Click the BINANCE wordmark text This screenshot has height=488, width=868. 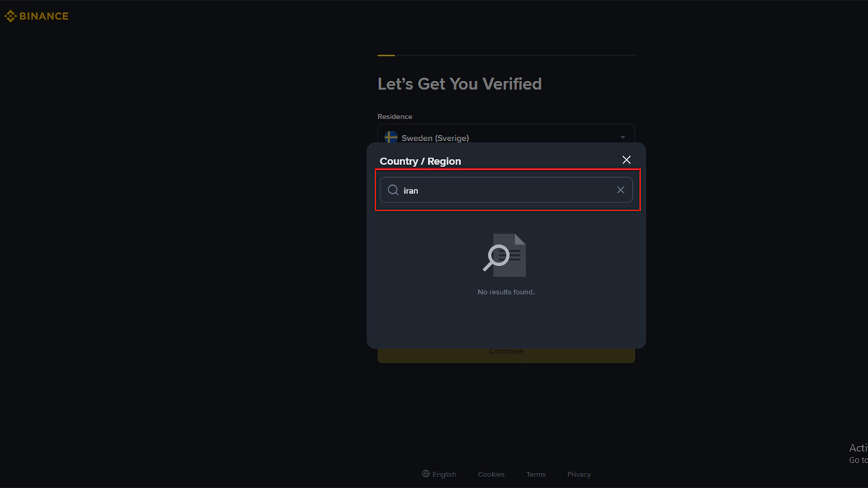click(x=44, y=16)
